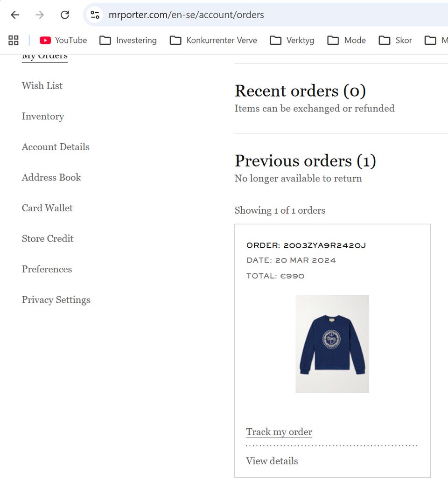Open the Mode bookmark folder

[347, 40]
